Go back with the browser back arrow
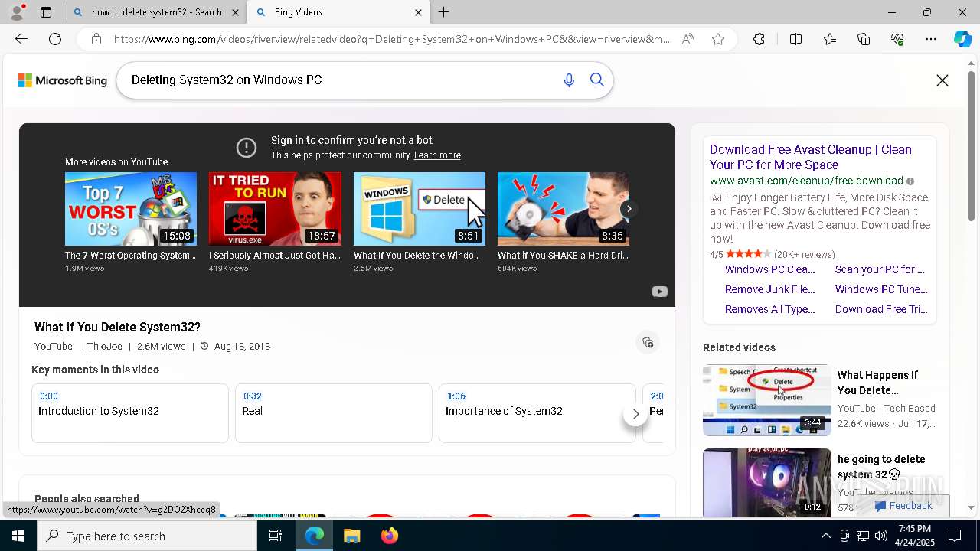The height and width of the screenshot is (551, 980). click(x=21, y=39)
